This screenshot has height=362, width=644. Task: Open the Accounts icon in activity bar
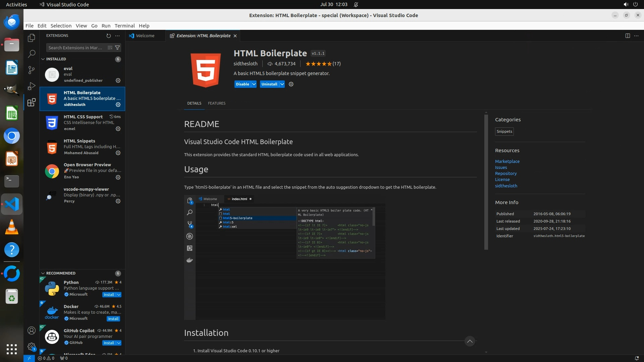coord(31,330)
